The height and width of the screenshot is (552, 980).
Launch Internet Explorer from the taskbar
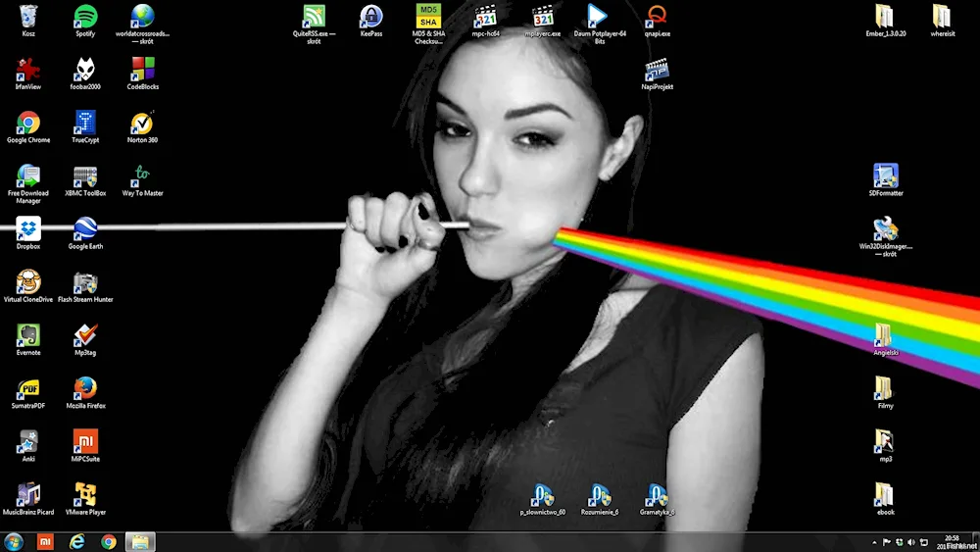[76, 542]
